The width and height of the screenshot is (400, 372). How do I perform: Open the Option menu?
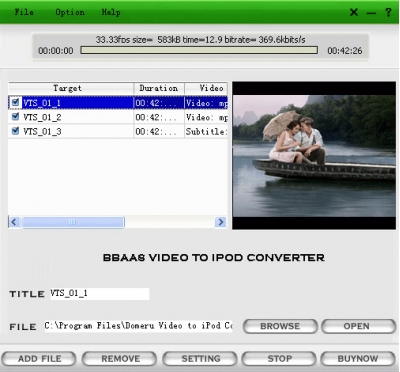tap(70, 12)
